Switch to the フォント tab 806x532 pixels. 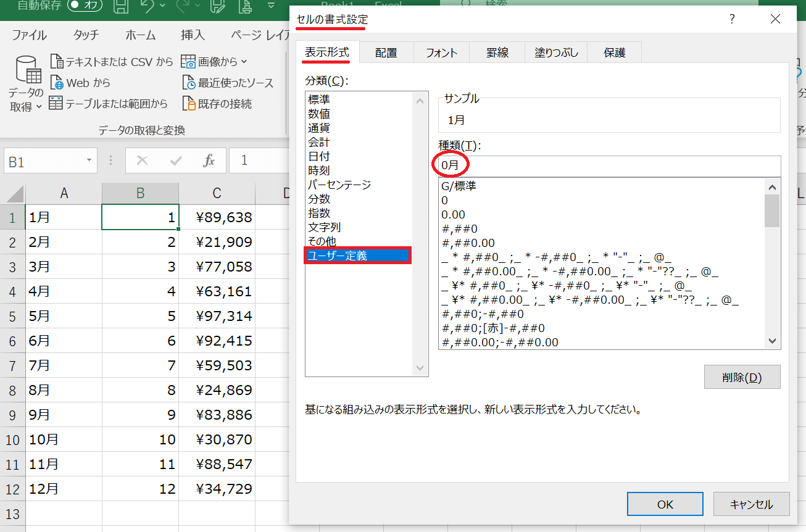441,52
